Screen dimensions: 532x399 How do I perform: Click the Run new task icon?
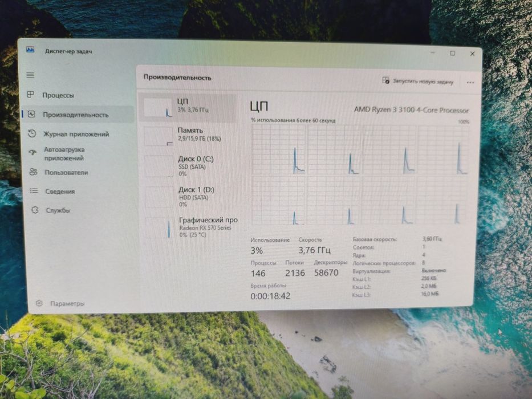(386, 80)
